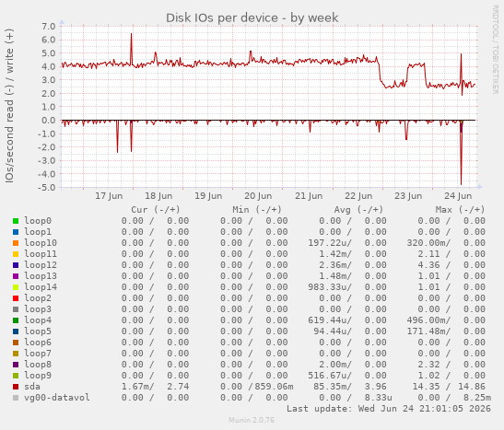
Task: Click the loop3 gray legend swatch
Action: tap(16, 309)
